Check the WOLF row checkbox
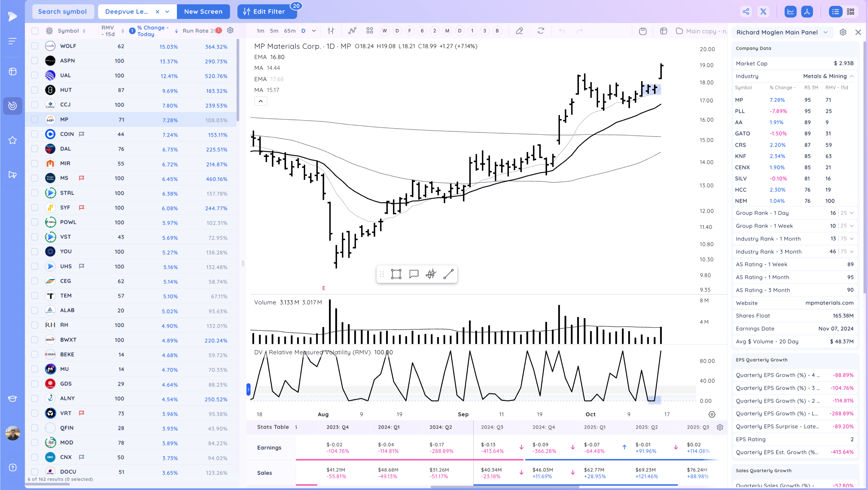 tap(35, 46)
